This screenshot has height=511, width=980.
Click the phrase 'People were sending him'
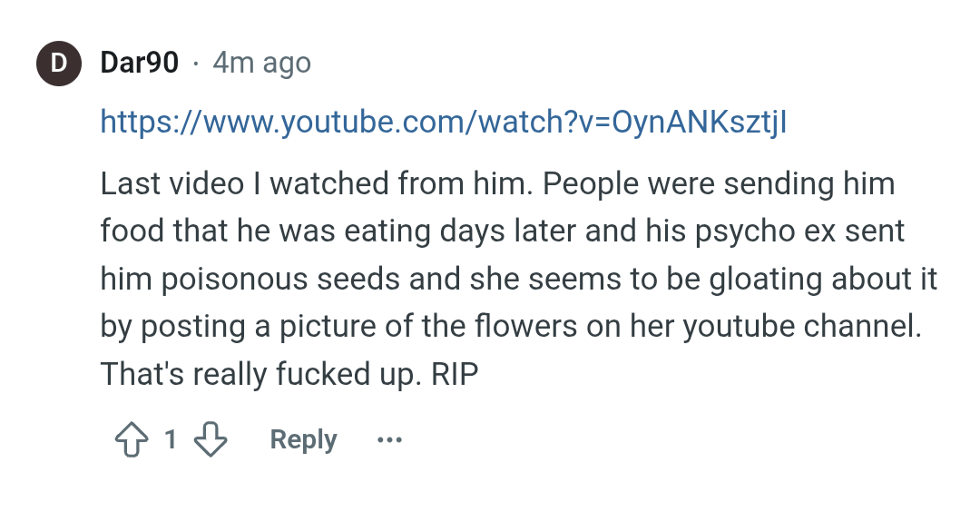[x=719, y=184]
